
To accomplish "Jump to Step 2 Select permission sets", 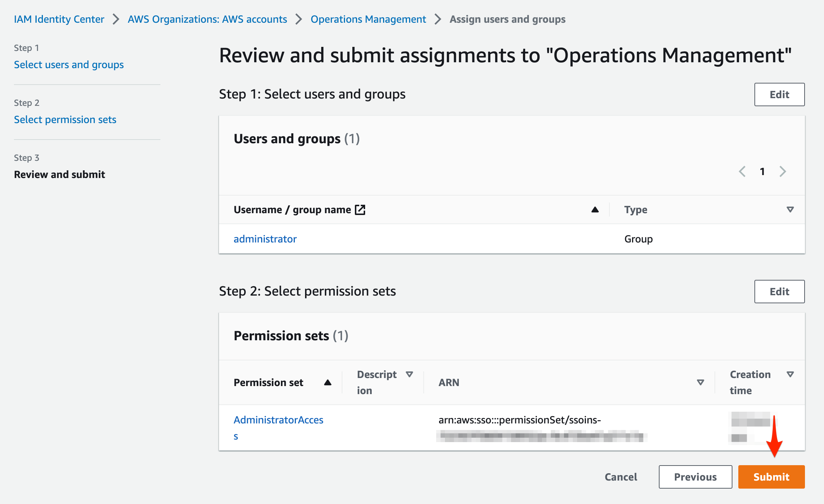I will (65, 119).
